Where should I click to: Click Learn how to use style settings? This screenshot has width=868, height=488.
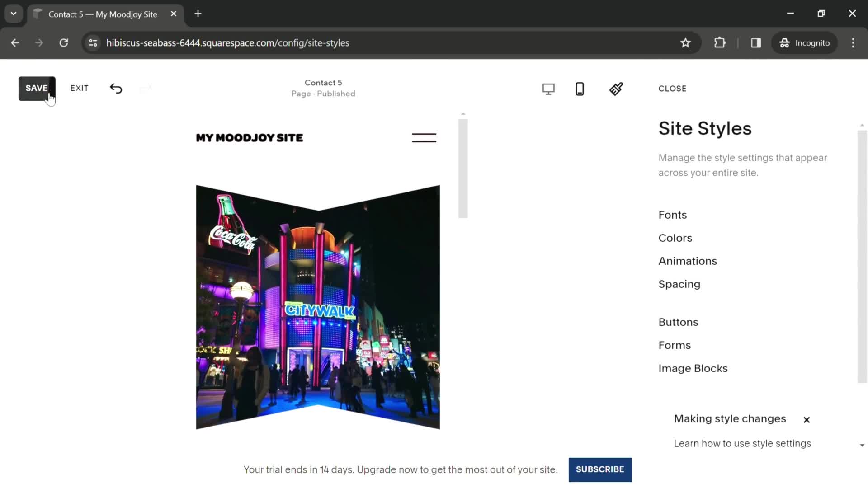pos(742,444)
